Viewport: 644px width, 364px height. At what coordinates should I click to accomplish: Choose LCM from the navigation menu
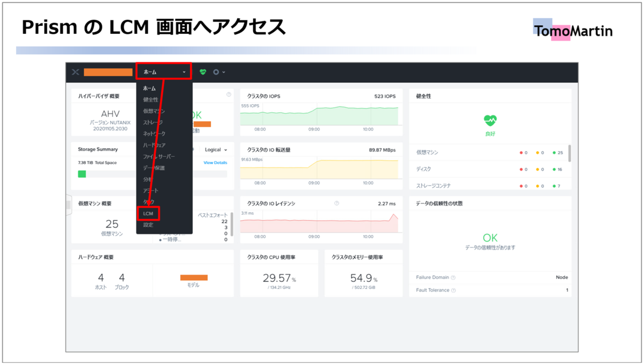[x=148, y=214]
